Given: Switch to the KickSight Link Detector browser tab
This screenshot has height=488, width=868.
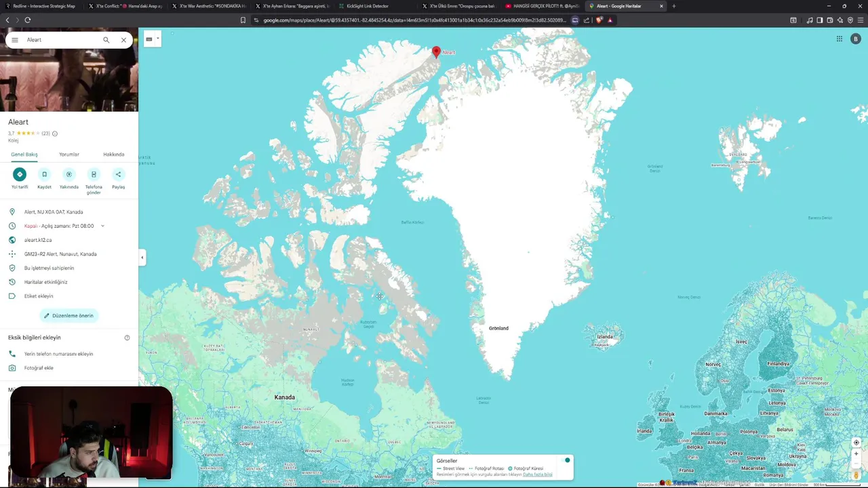Looking at the screenshot, I should pyautogui.click(x=368, y=6).
